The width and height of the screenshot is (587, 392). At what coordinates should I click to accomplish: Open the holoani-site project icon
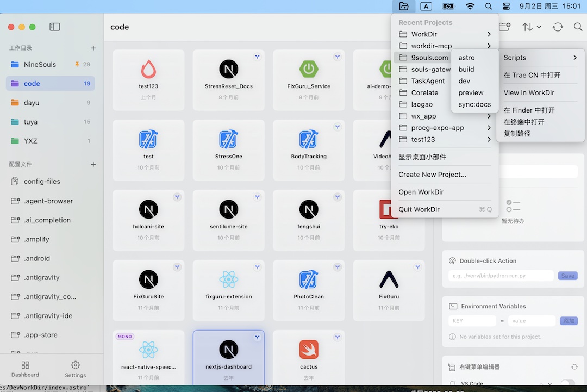[148, 209]
